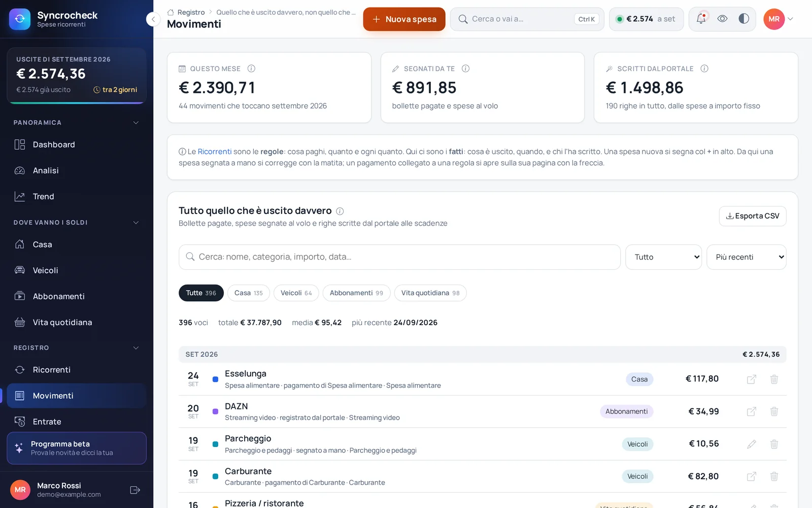Open the Più recenti sort dropdown
812x508 pixels.
pyautogui.click(x=747, y=257)
